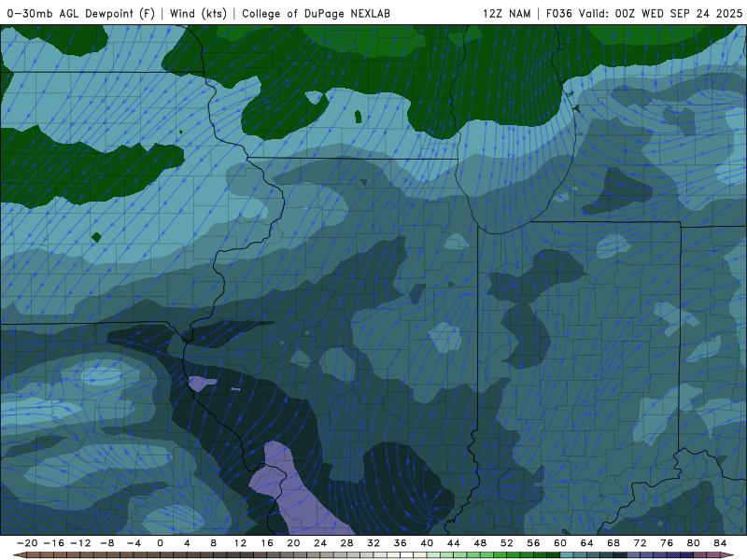Click the "12Z NAM" model run label
The height and width of the screenshot is (560, 747).
[x=507, y=13]
